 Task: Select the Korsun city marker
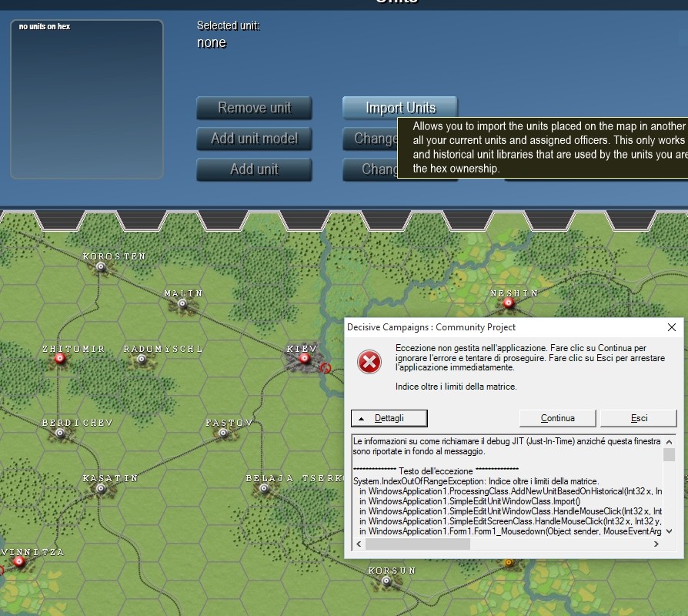(x=386, y=581)
